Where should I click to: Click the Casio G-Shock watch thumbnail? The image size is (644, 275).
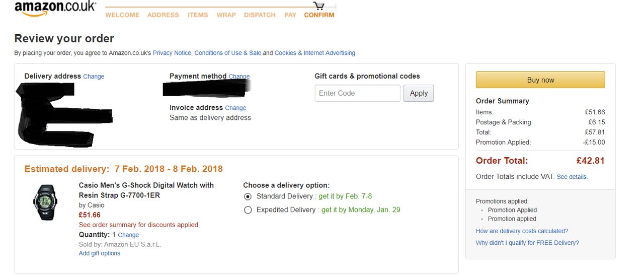point(45,202)
